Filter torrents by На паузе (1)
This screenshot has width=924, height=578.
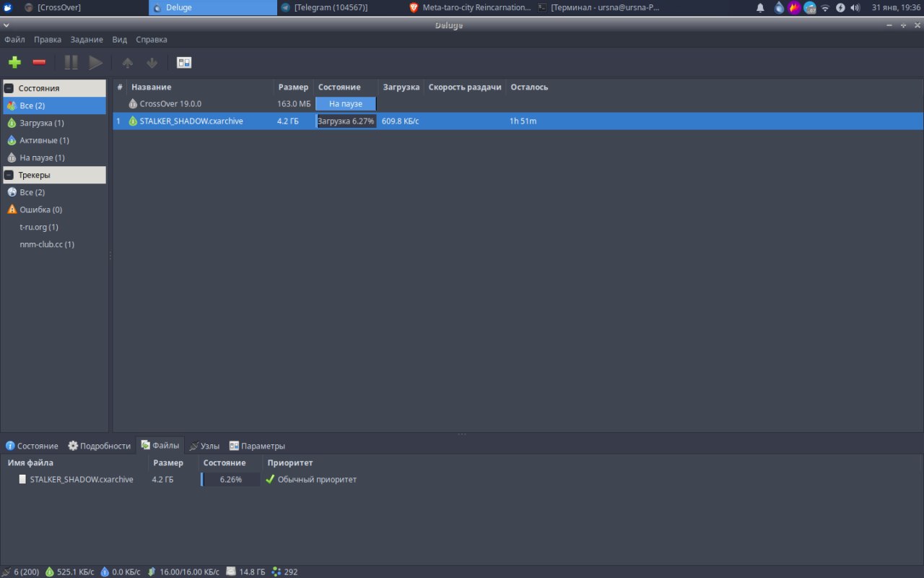(x=54, y=158)
